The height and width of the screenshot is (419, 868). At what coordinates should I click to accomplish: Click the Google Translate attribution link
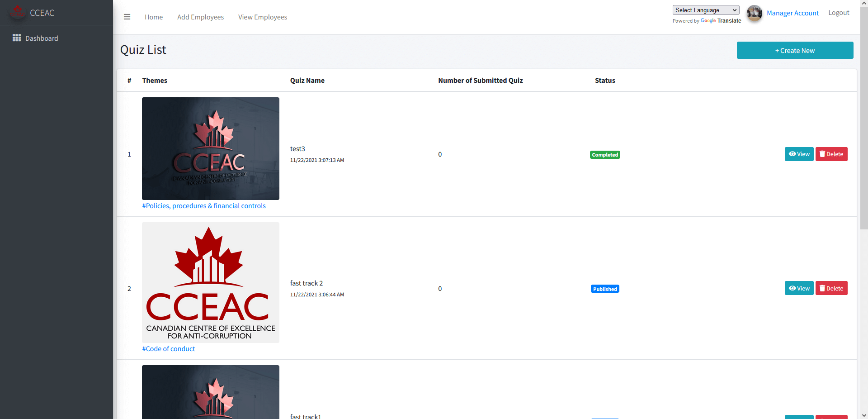[721, 21]
